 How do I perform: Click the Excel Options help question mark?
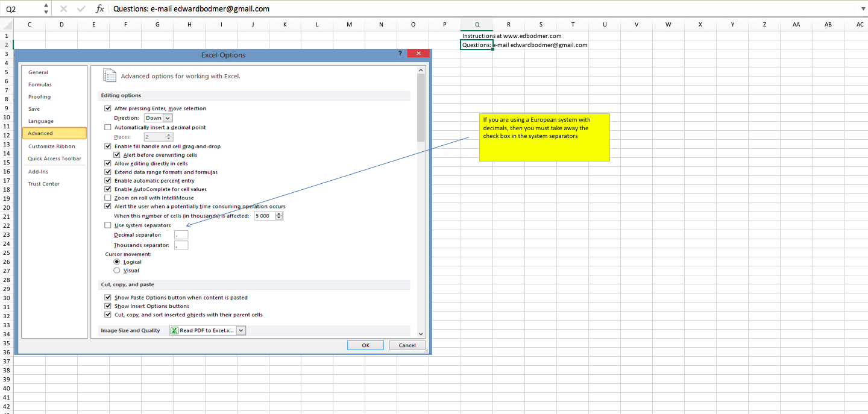pyautogui.click(x=400, y=54)
